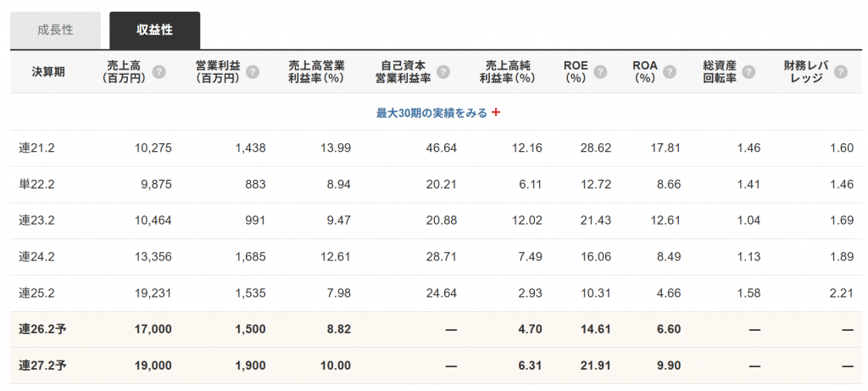Select the 連25.2 row label

[x=36, y=293]
